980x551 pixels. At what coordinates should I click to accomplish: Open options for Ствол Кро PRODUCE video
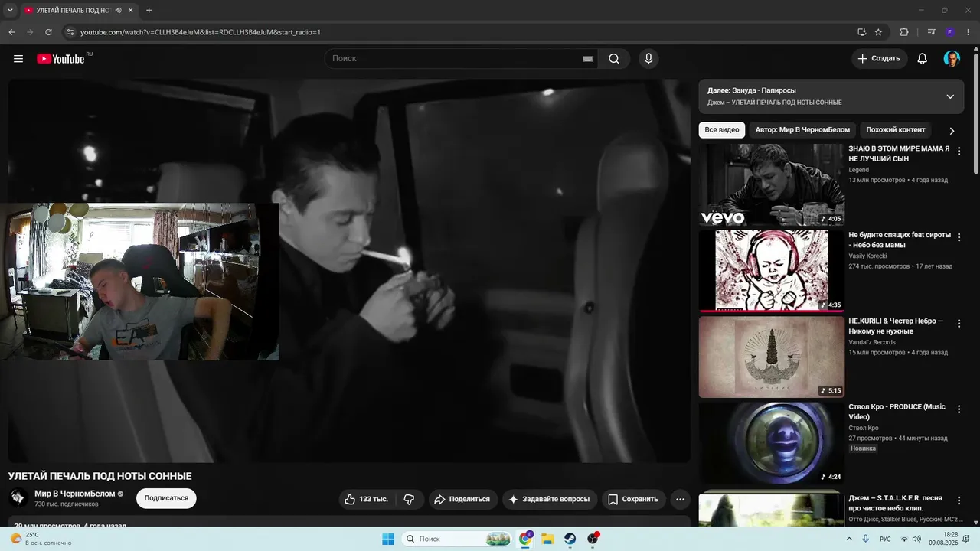959,409
